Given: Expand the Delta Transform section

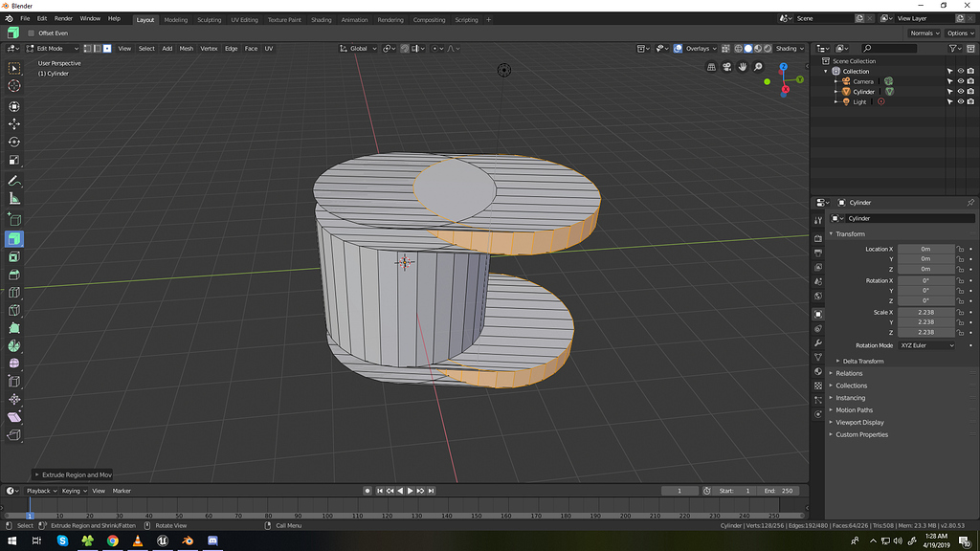Looking at the screenshot, I should pyautogui.click(x=866, y=361).
